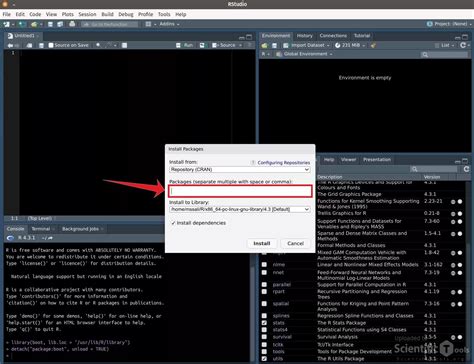Refresh the Environment pane
474x364 pixels.
463,45
